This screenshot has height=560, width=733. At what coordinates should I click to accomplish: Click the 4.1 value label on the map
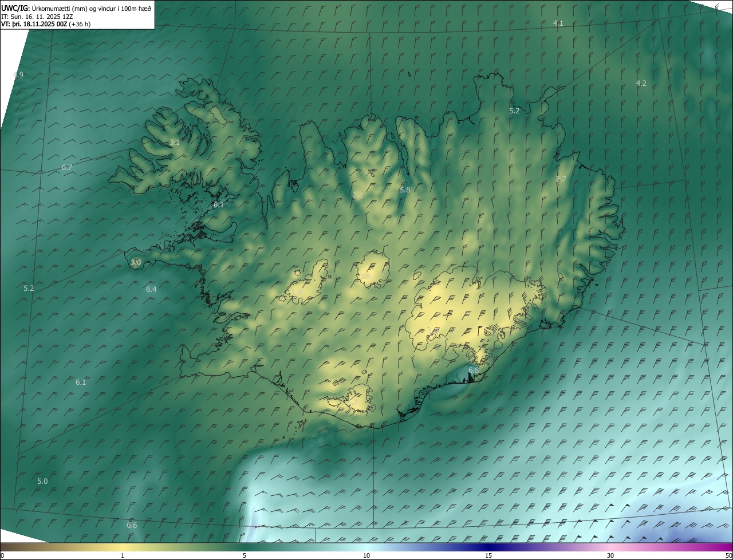click(558, 23)
